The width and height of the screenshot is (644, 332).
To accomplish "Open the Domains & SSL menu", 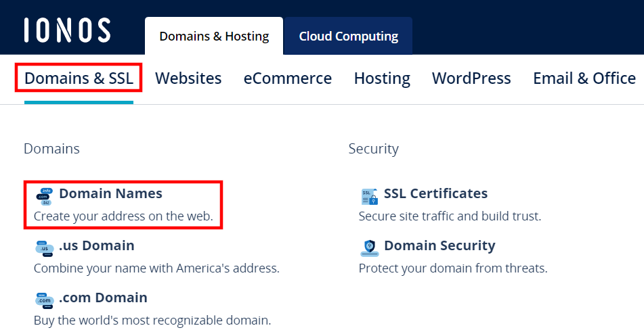I will (79, 78).
